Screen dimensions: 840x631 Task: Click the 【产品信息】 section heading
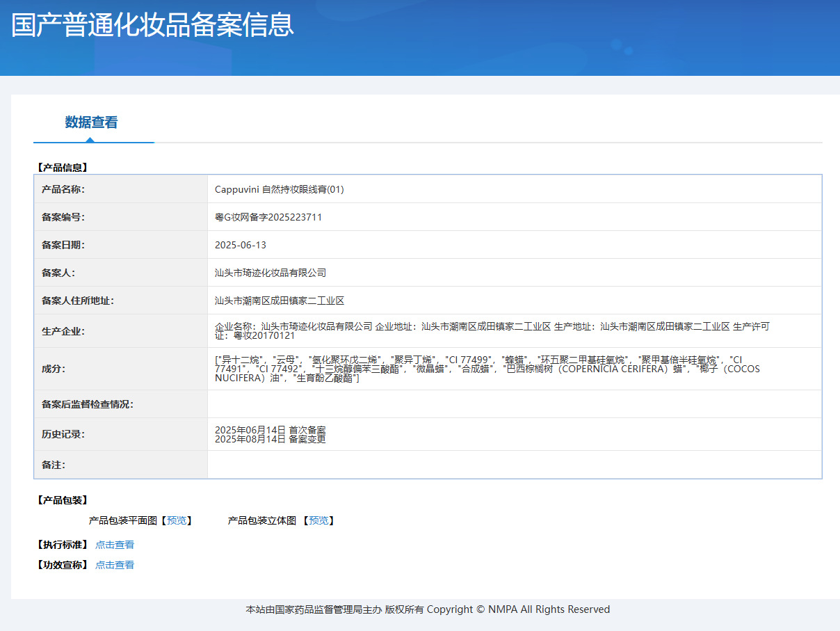[x=62, y=168]
